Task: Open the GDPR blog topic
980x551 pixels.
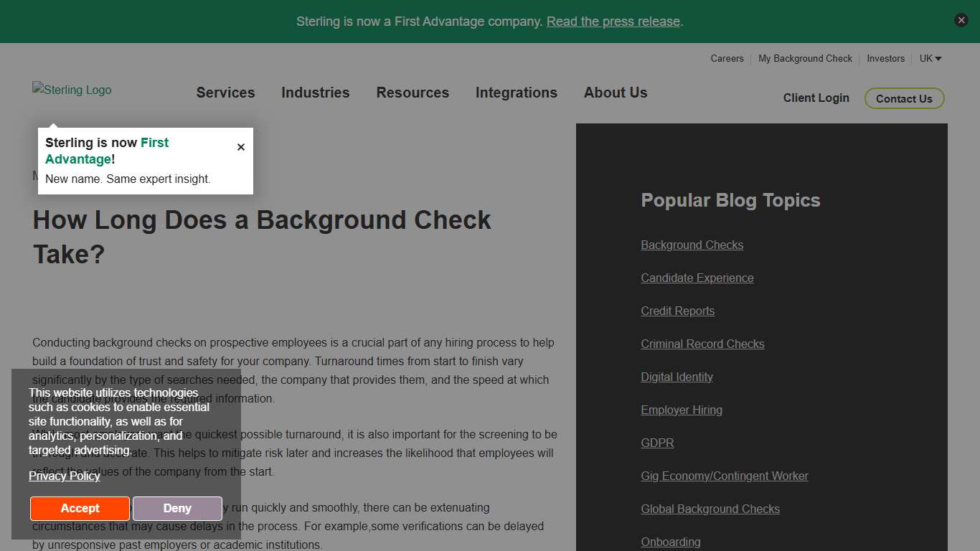Action: (657, 443)
